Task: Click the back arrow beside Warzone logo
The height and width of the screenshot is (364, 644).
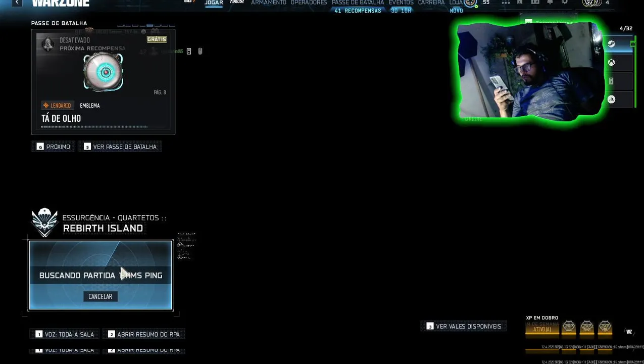Action: [17, 3]
